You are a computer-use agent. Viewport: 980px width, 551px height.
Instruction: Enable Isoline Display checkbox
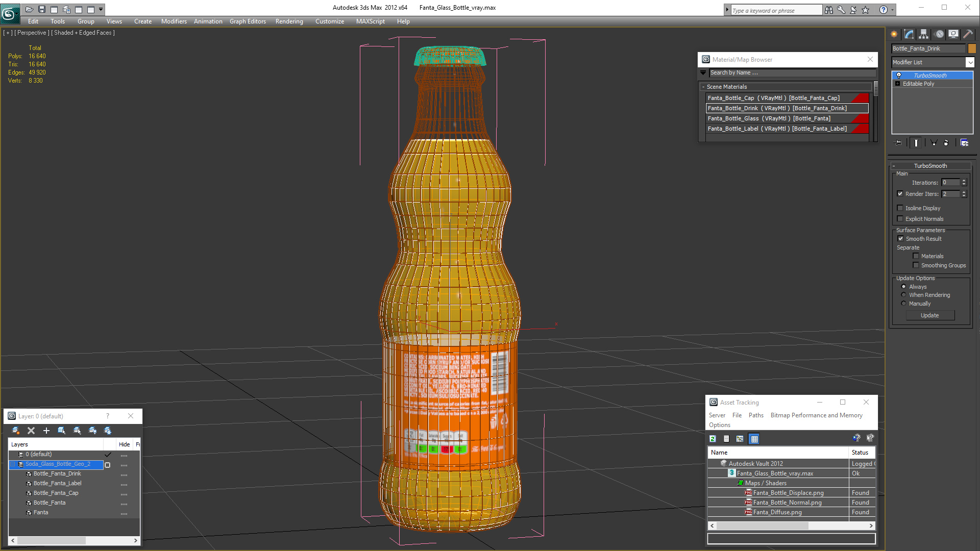(900, 208)
